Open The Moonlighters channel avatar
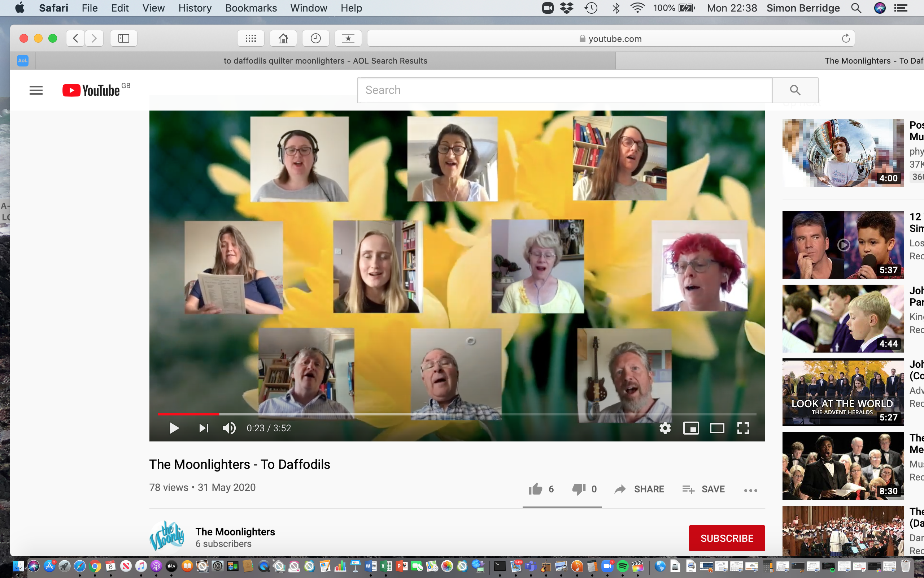The width and height of the screenshot is (924, 578). (167, 536)
